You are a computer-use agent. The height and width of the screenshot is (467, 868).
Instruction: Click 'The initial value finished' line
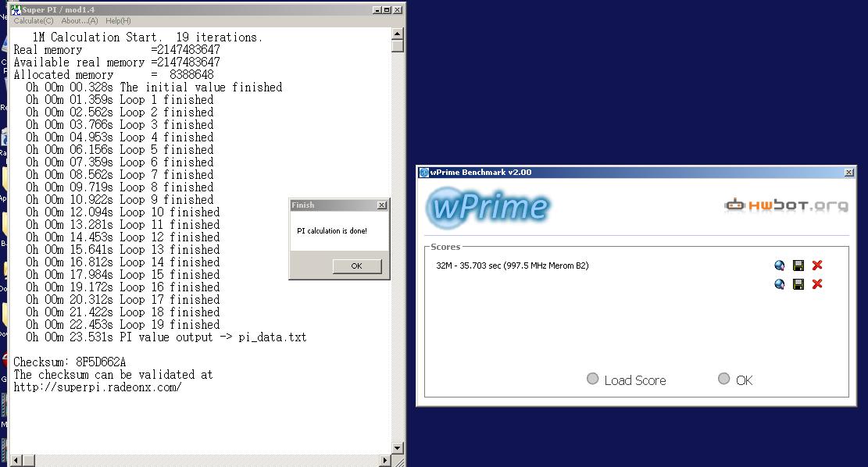click(x=154, y=87)
